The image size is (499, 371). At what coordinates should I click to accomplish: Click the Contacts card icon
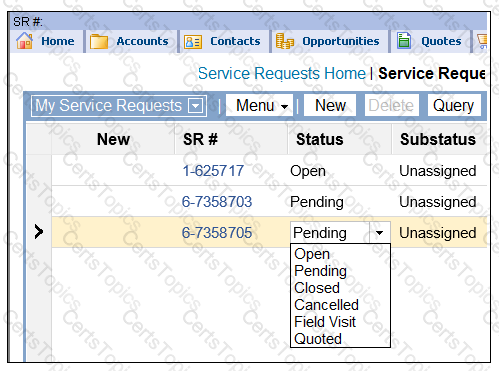click(193, 42)
